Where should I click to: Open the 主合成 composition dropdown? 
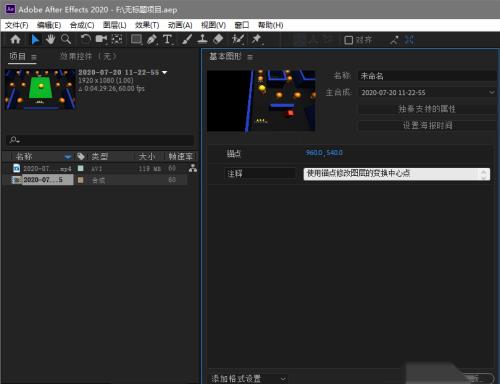pyautogui.click(x=427, y=92)
